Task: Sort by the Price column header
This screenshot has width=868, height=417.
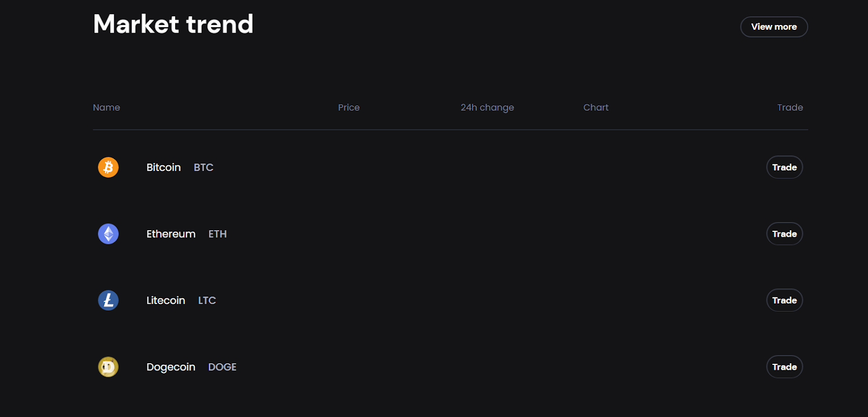Action: click(349, 108)
